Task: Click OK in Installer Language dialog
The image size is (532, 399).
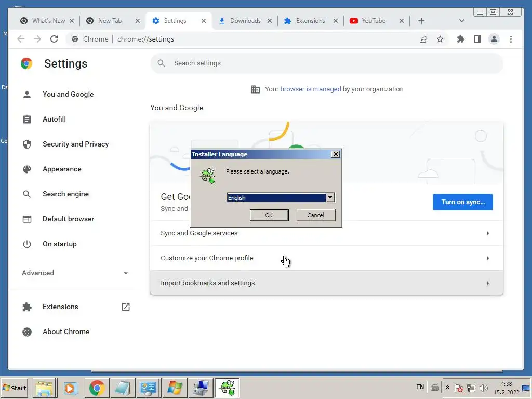Action: (269, 215)
